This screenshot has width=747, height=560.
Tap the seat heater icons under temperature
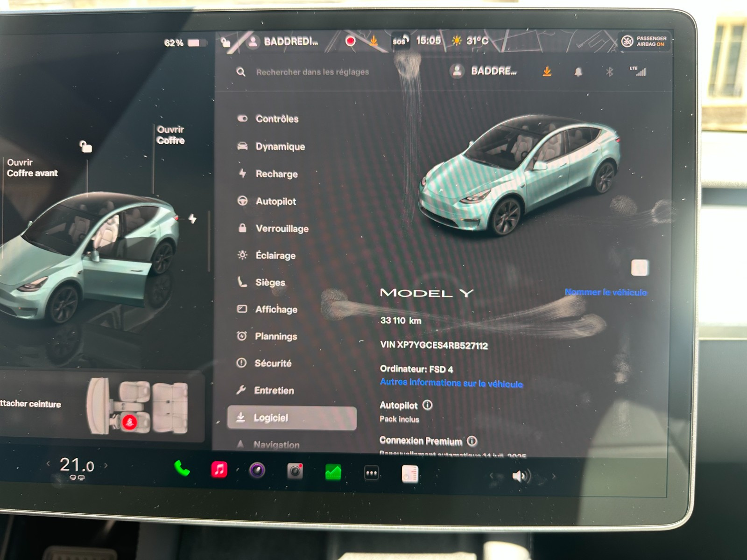click(x=77, y=478)
